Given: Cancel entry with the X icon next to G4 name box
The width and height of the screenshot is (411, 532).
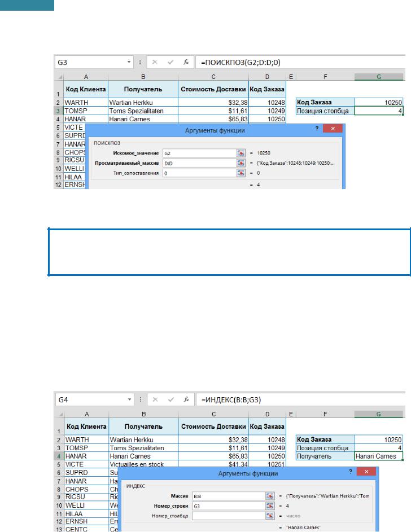Looking at the screenshot, I should tap(155, 399).
